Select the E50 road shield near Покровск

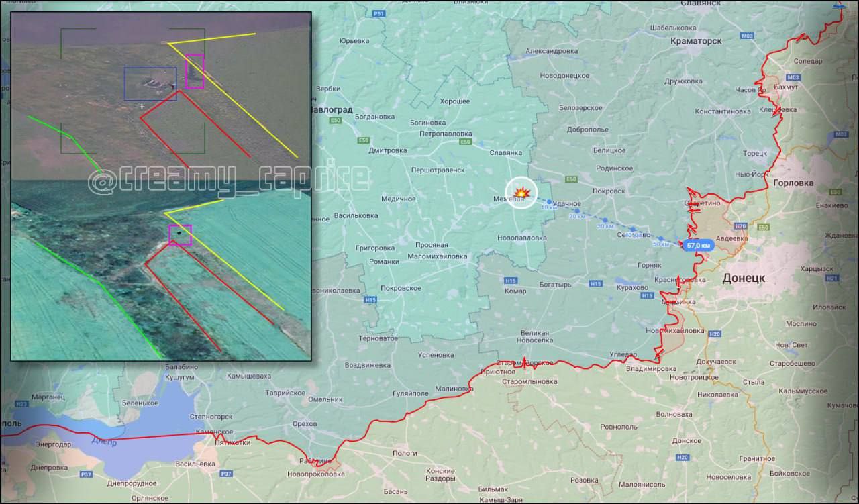[571, 179]
